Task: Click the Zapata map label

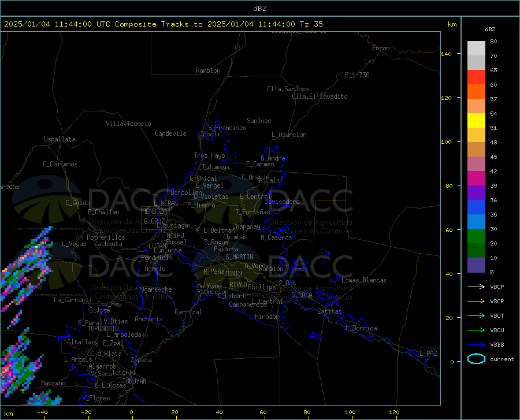Action: (142, 360)
